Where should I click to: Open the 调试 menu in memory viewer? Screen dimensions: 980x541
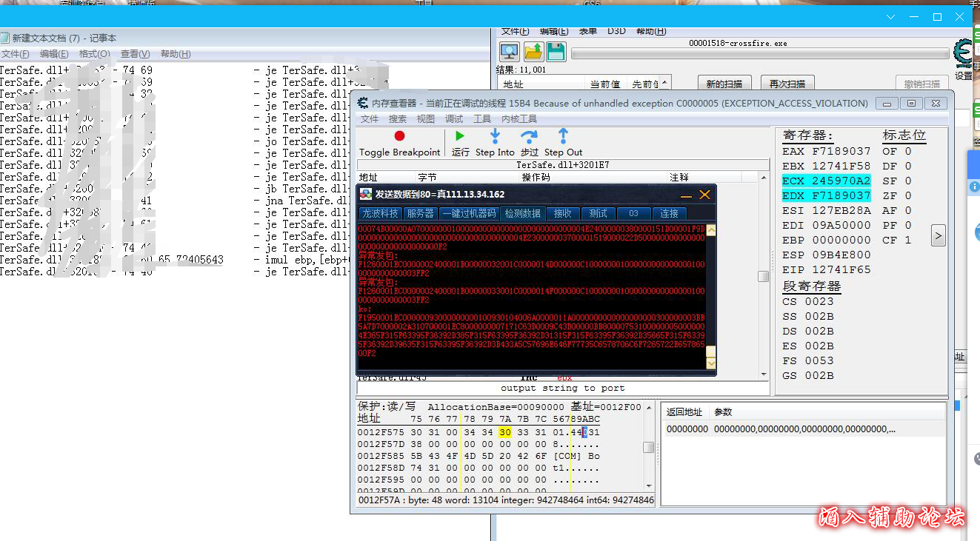tap(454, 119)
